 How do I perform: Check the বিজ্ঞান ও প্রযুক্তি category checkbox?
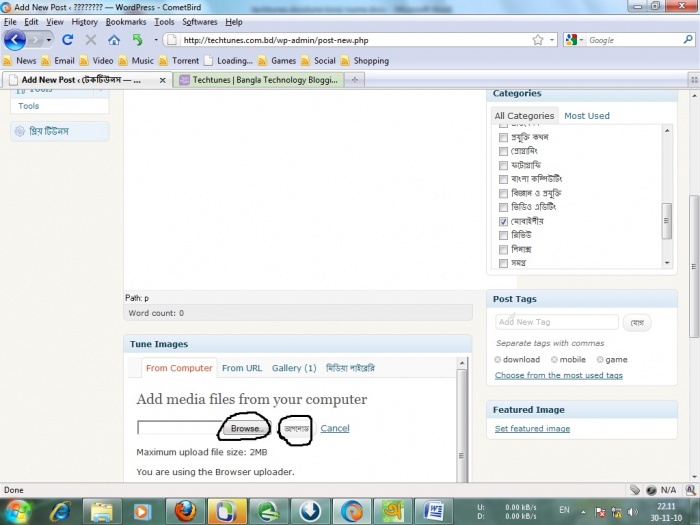click(503, 193)
